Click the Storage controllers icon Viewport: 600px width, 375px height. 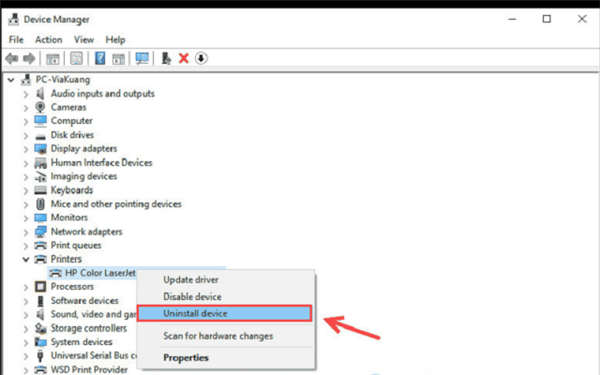coord(40,328)
